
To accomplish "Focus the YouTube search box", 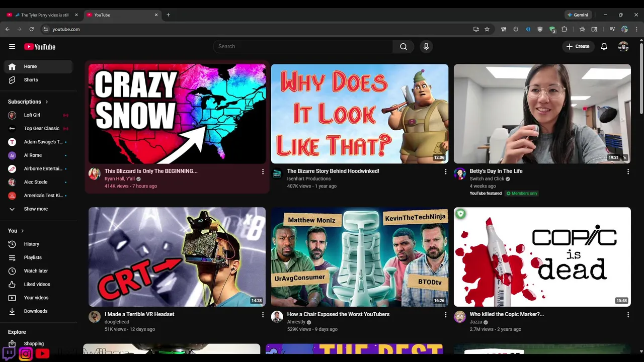I will pos(303,46).
